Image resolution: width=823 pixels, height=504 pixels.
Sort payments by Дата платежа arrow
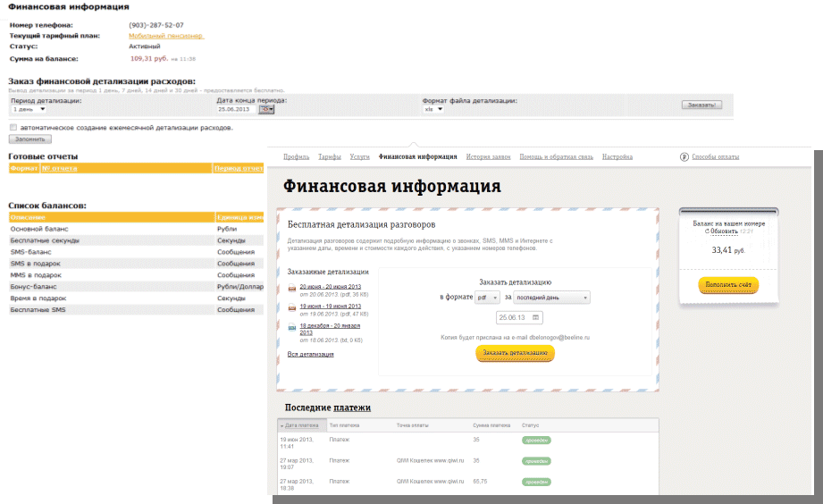(281, 425)
